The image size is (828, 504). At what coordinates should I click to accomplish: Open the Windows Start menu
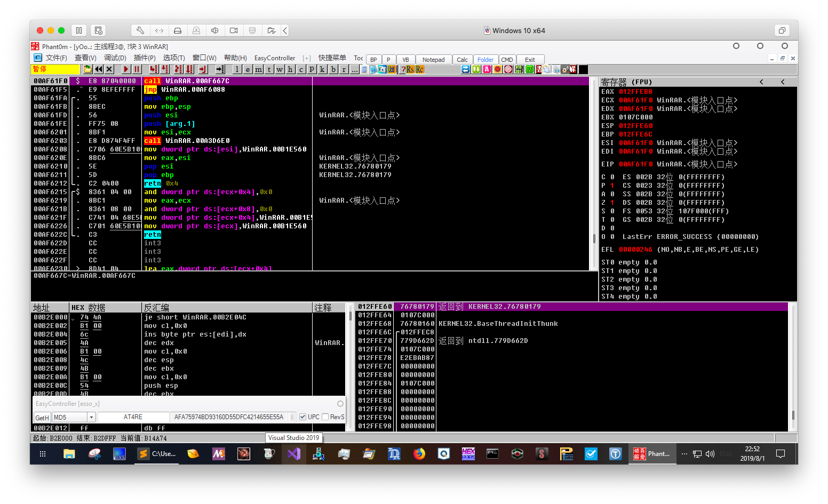(43, 454)
